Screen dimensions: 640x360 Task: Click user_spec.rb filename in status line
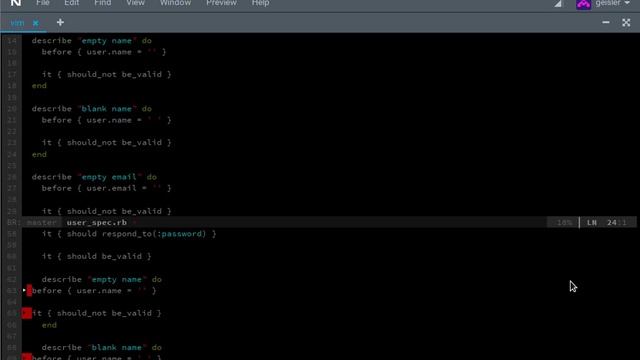click(97, 222)
